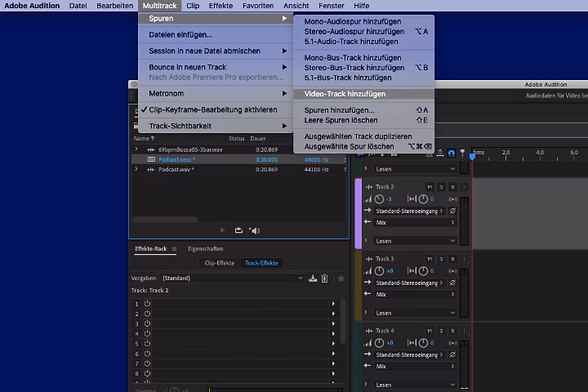Open effect slot 2 arrow menu
The image size is (588, 392).
tap(333, 314)
